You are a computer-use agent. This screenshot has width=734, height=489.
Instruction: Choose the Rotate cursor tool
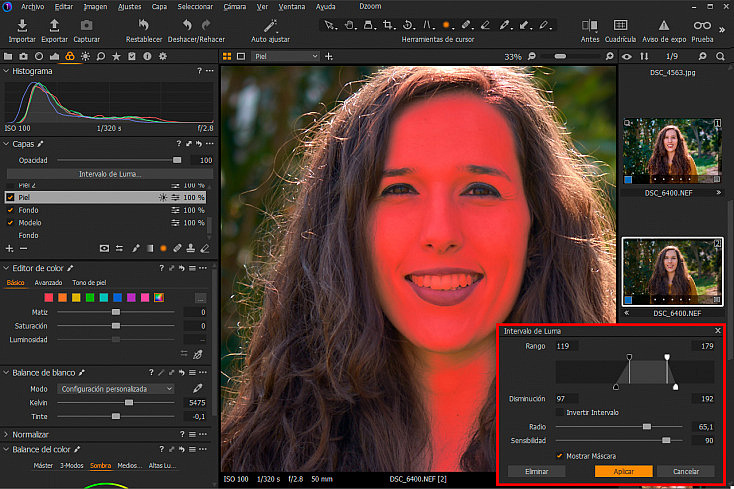coord(408,25)
